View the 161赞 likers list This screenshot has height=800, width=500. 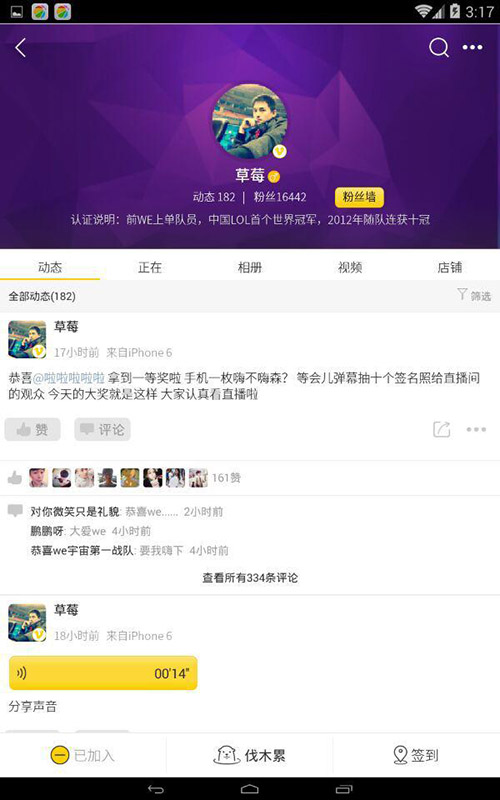click(226, 478)
